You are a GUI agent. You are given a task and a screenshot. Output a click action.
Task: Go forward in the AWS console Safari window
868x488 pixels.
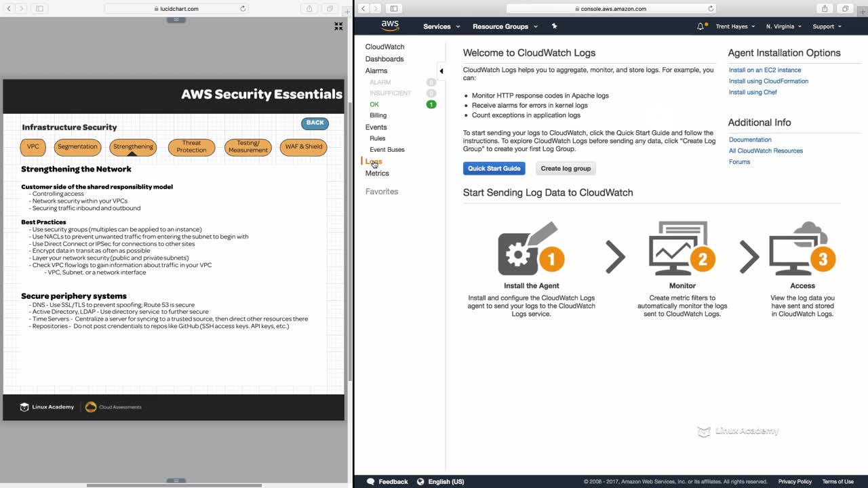[376, 9]
